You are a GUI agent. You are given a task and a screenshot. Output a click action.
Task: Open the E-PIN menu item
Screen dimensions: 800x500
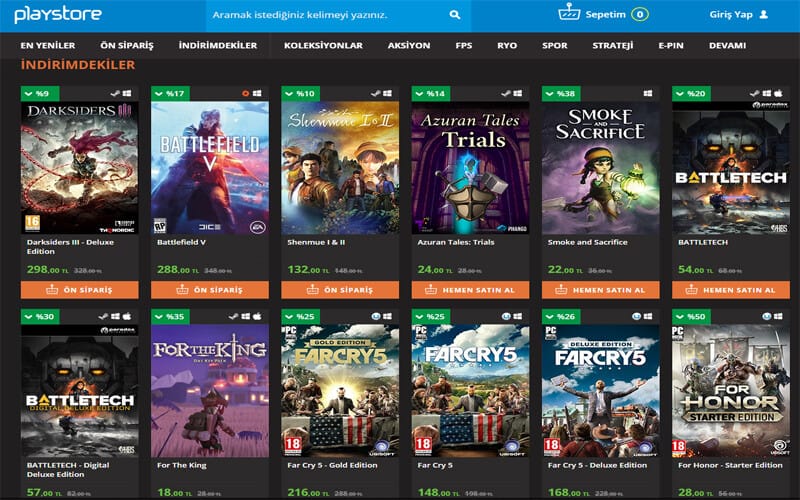coord(671,45)
